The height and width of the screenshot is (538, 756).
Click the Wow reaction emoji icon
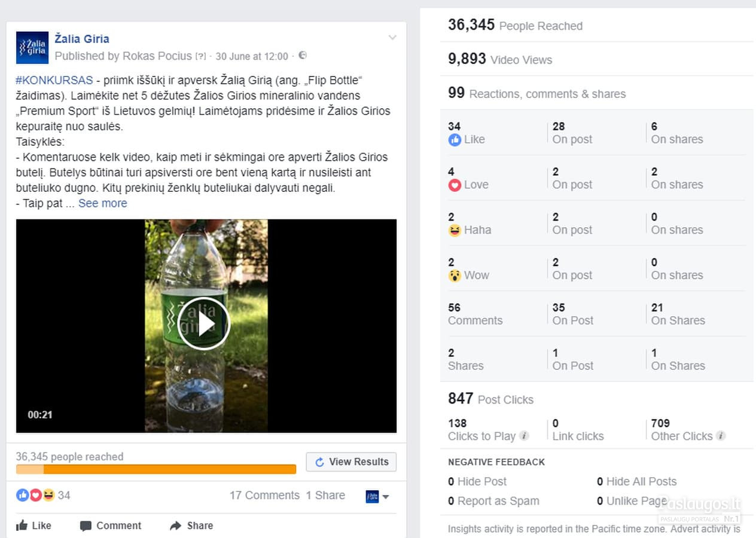pyautogui.click(x=455, y=276)
